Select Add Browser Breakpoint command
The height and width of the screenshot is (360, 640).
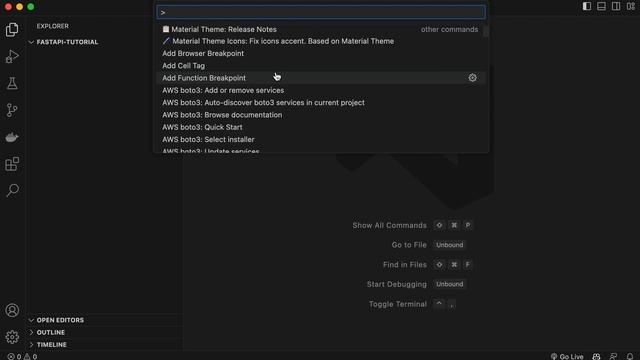321,53
